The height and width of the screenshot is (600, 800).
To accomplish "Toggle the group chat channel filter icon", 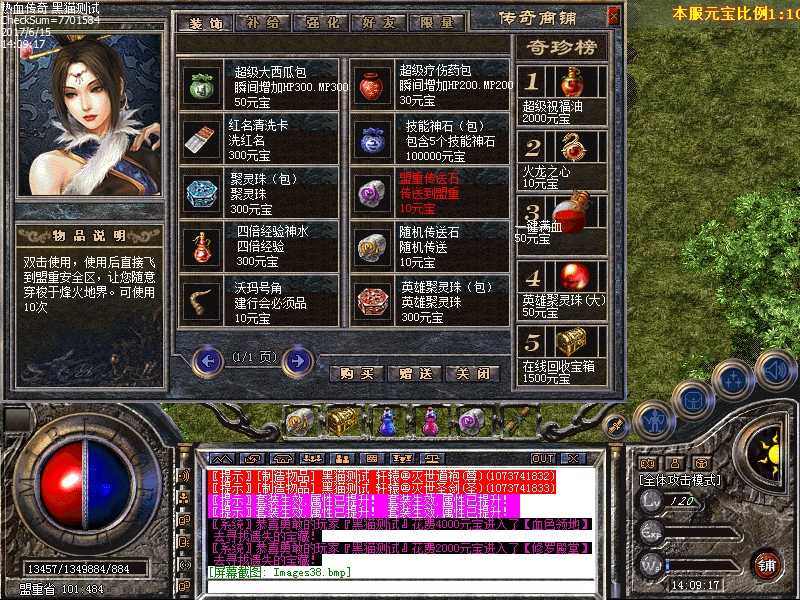I will coord(185,498).
